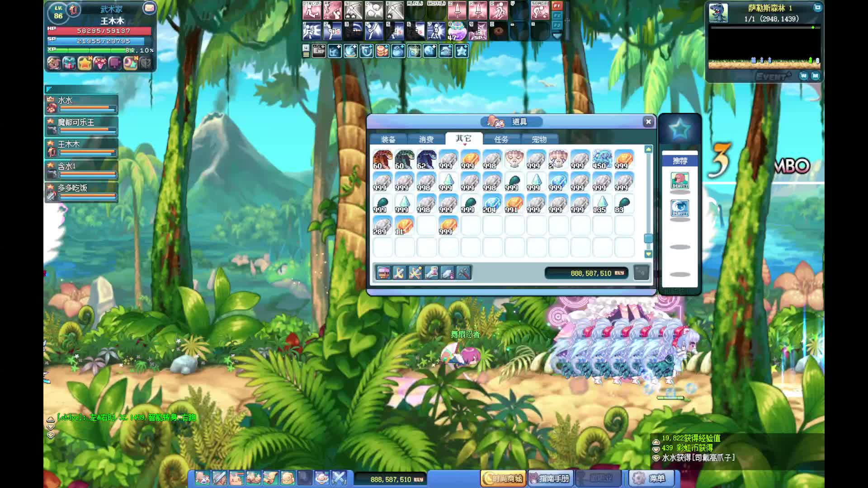Image resolution: width=868 pixels, height=488 pixels.
Task: Click the hammer repair icon in inventory
Action: pos(463,272)
